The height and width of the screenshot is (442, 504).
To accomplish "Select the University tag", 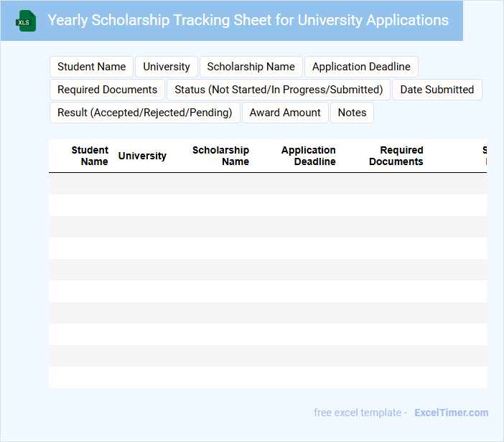I will (x=166, y=67).
